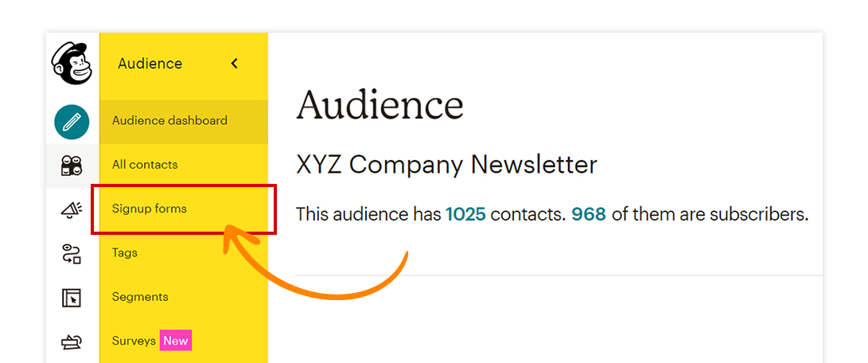Click the Audience title in the sidebar header

[x=150, y=64]
